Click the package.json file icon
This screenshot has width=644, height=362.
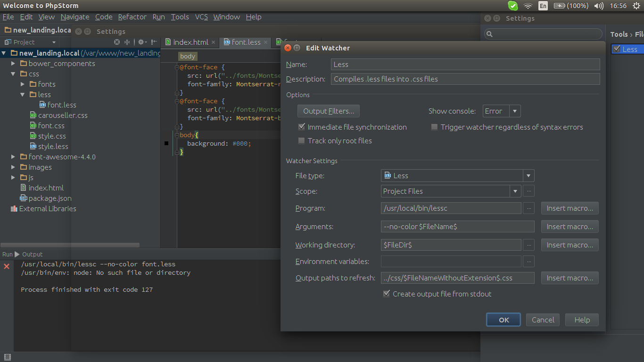coord(24,198)
